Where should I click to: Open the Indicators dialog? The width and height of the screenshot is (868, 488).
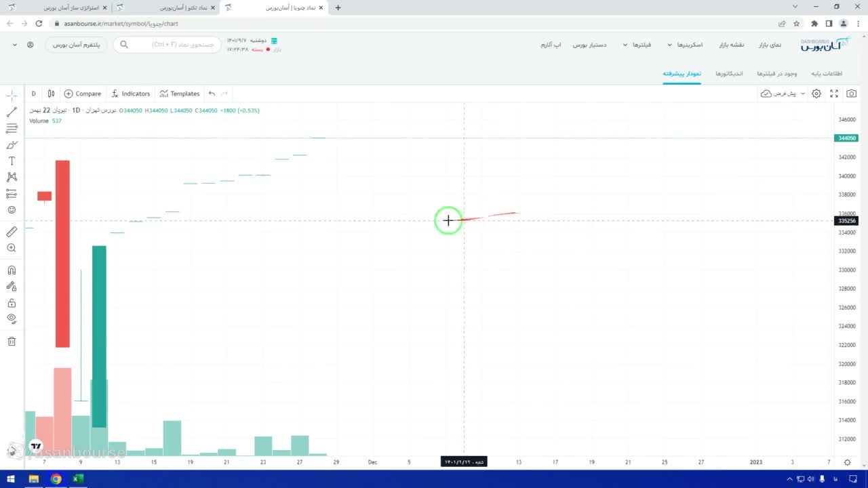click(x=130, y=94)
